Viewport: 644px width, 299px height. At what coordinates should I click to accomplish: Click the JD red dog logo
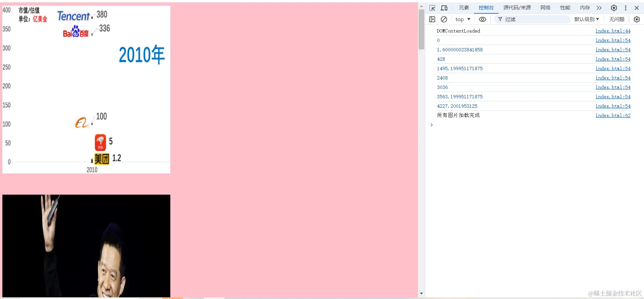[x=100, y=142]
